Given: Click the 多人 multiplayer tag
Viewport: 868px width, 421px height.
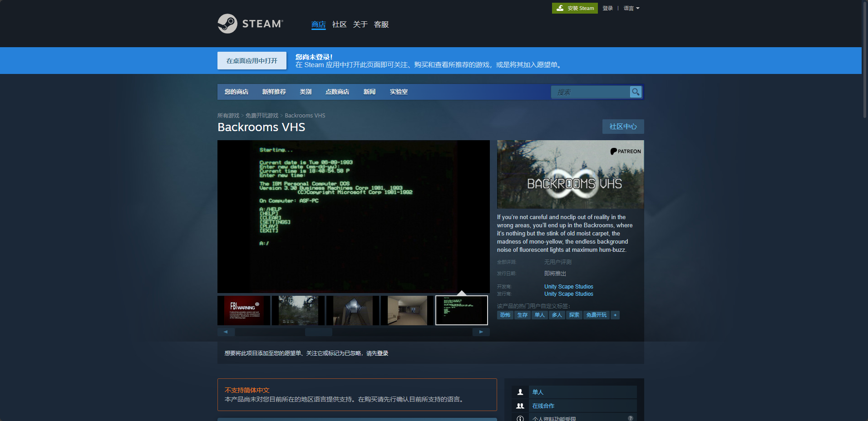Looking at the screenshot, I should [557, 315].
